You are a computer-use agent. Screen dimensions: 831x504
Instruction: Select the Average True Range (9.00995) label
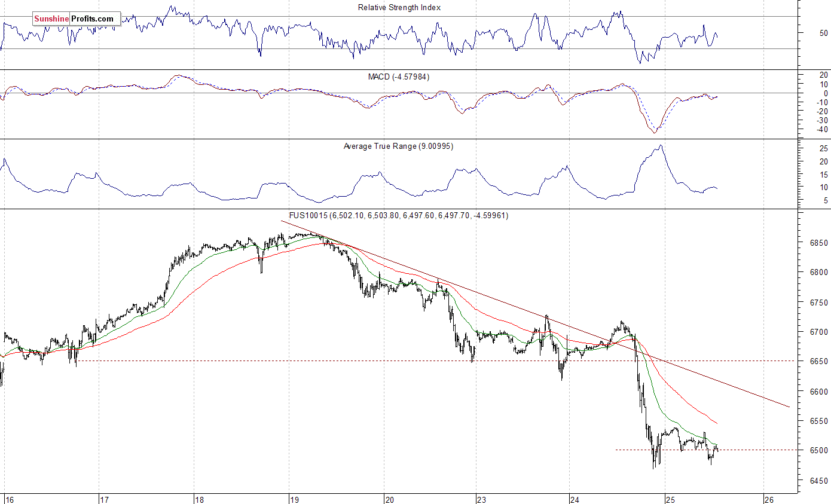click(398, 146)
